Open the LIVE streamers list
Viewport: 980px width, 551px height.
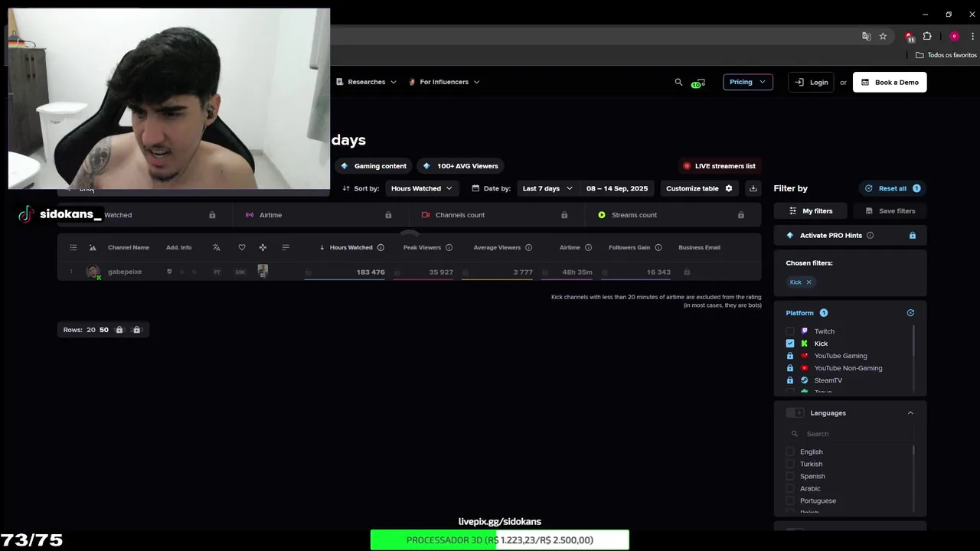[x=719, y=166]
